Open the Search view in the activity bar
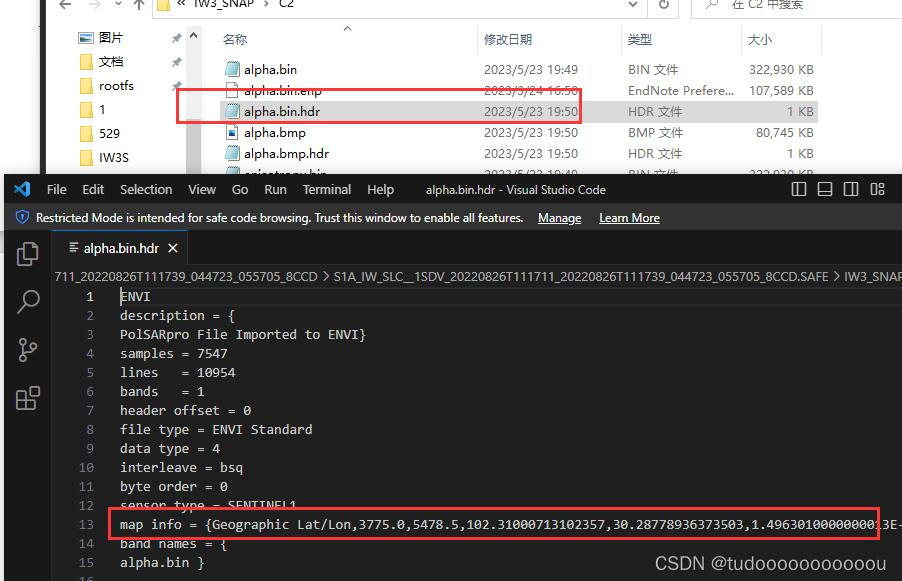Image resolution: width=902 pixels, height=581 pixels. coord(26,301)
